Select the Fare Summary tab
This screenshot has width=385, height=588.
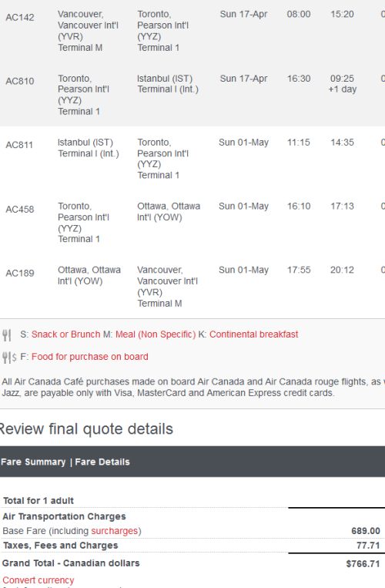[33, 462]
